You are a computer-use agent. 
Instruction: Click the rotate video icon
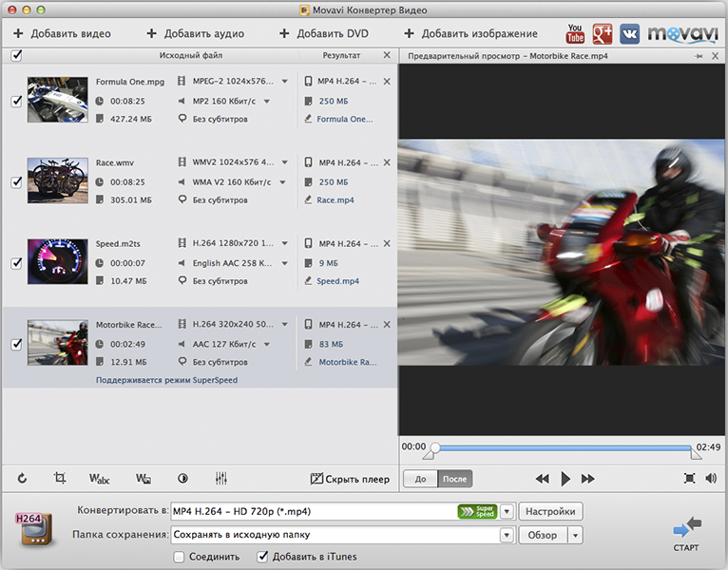tap(22, 479)
